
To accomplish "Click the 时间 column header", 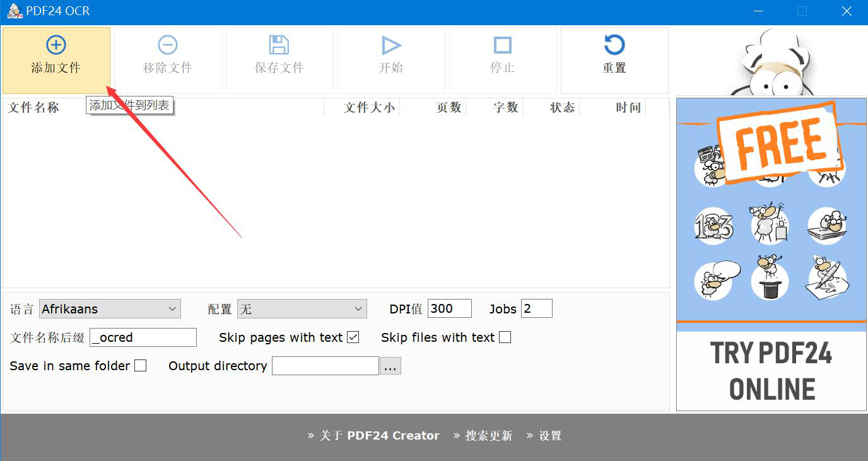I will [613, 108].
